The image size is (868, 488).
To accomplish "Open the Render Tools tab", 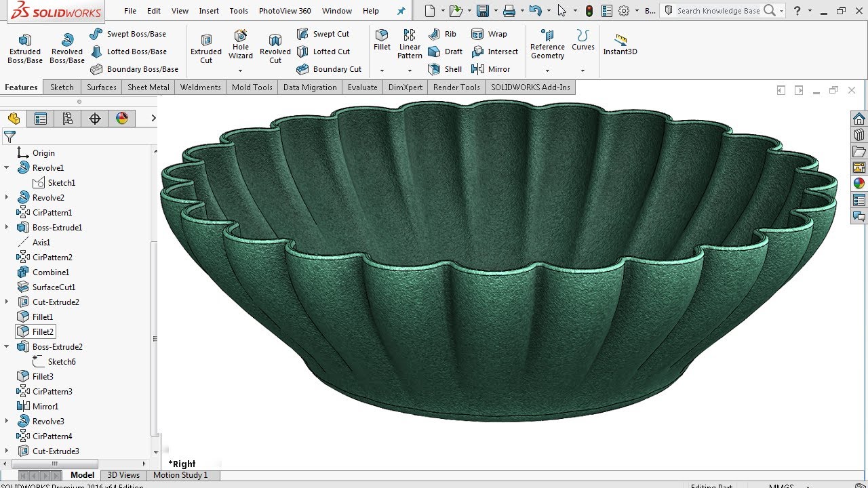I will pos(456,87).
